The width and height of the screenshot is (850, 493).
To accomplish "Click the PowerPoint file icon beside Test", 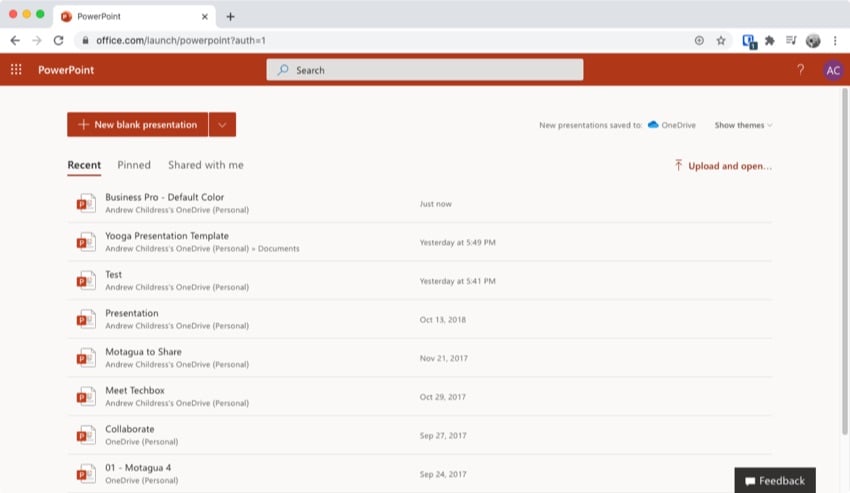I will click(86, 281).
